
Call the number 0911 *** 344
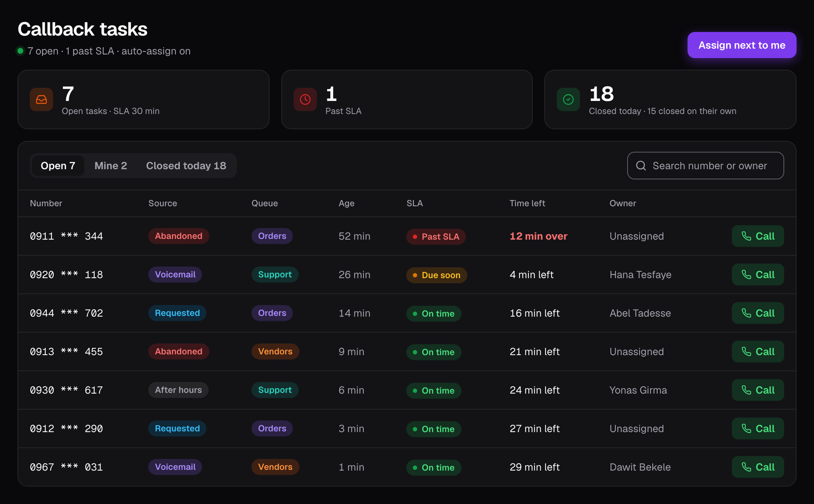(x=758, y=236)
